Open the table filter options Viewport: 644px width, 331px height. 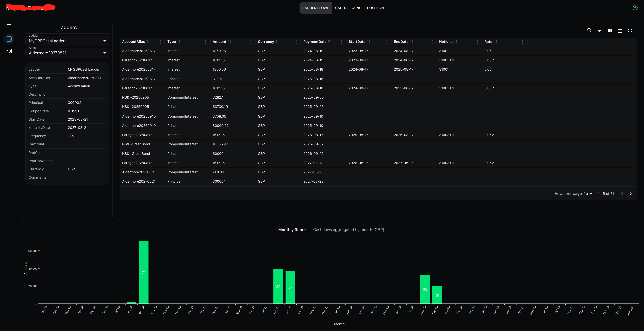pyautogui.click(x=600, y=30)
